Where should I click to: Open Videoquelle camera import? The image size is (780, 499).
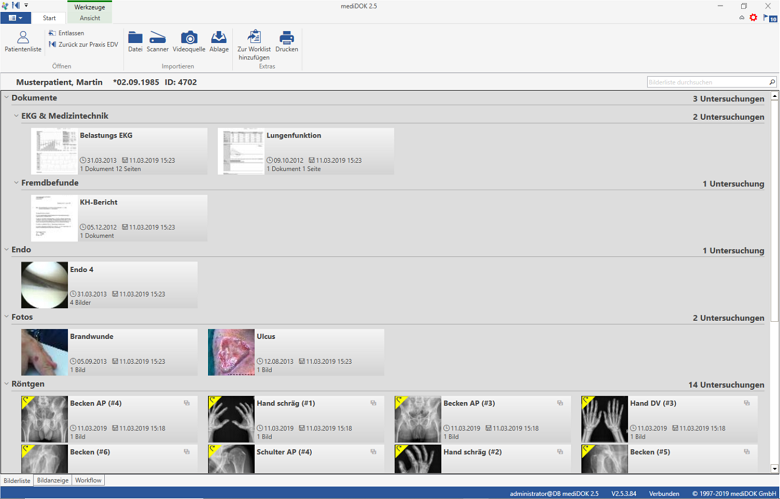pyautogui.click(x=189, y=41)
